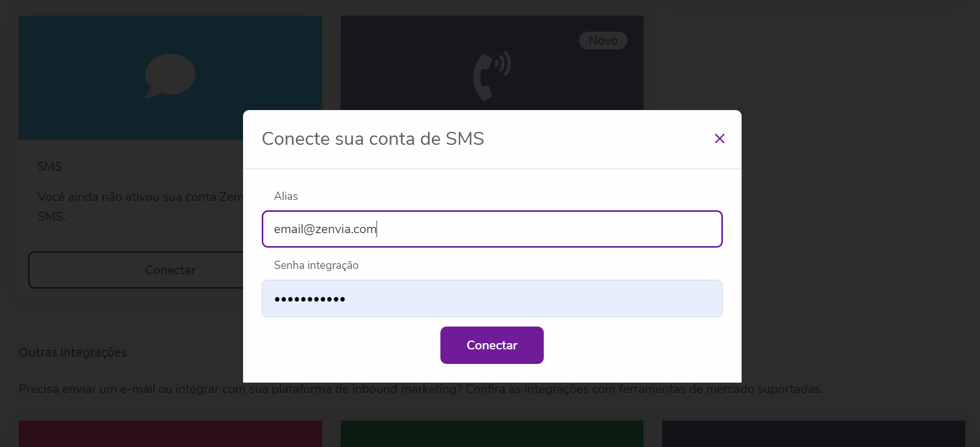
Task: Click the SMS speech bubble icon
Action: (x=170, y=75)
